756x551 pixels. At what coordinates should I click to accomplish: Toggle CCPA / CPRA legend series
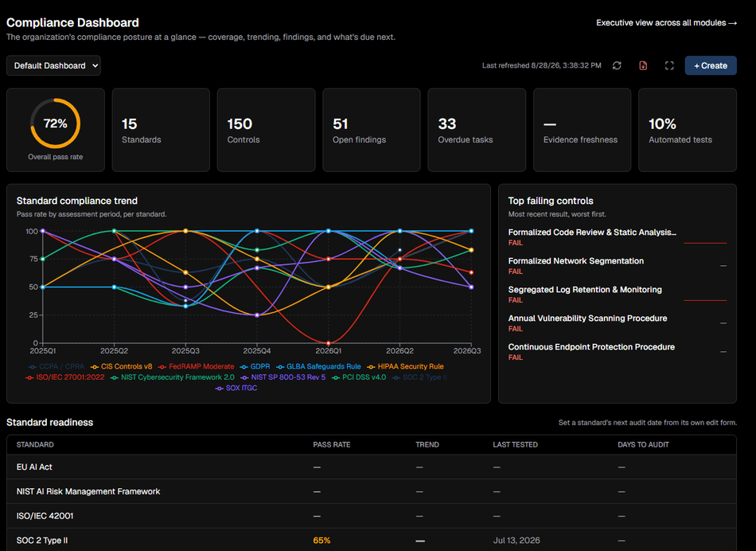(57, 367)
